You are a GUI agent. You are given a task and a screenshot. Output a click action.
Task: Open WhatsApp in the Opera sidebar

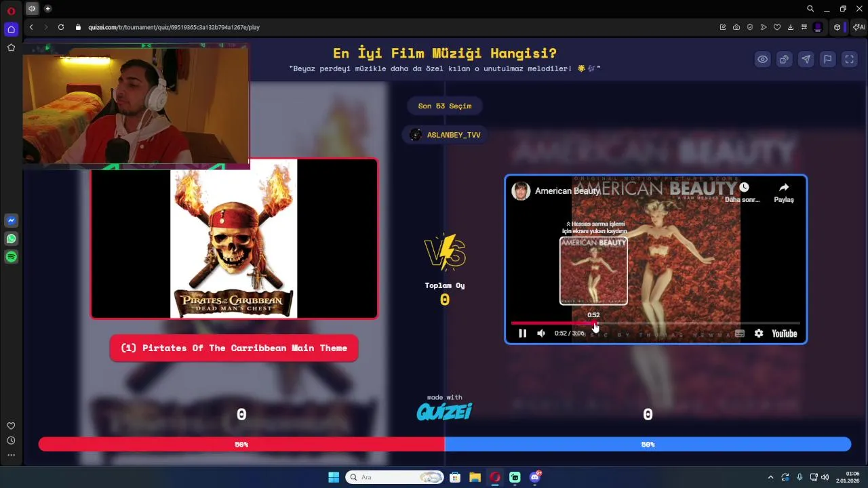click(x=11, y=239)
